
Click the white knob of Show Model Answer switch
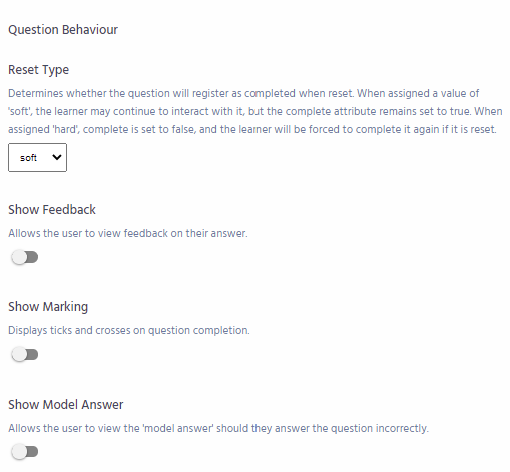point(19,452)
